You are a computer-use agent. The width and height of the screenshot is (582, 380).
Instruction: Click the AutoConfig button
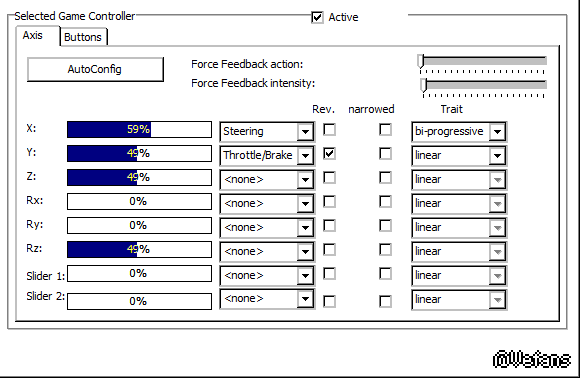(x=95, y=69)
